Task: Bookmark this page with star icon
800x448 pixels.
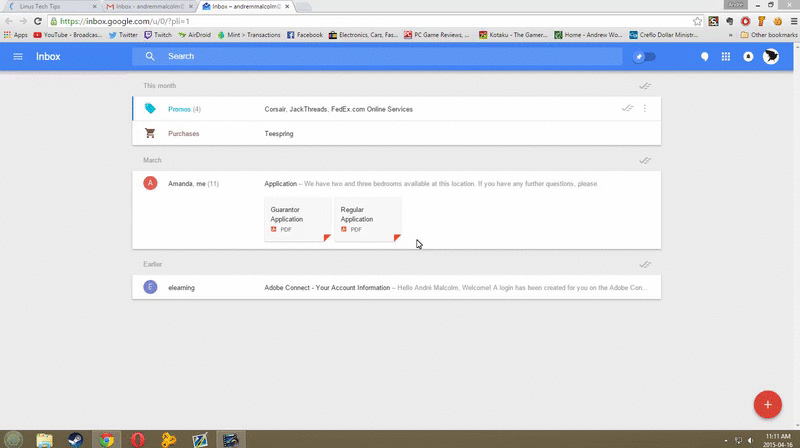Action: coord(697,21)
